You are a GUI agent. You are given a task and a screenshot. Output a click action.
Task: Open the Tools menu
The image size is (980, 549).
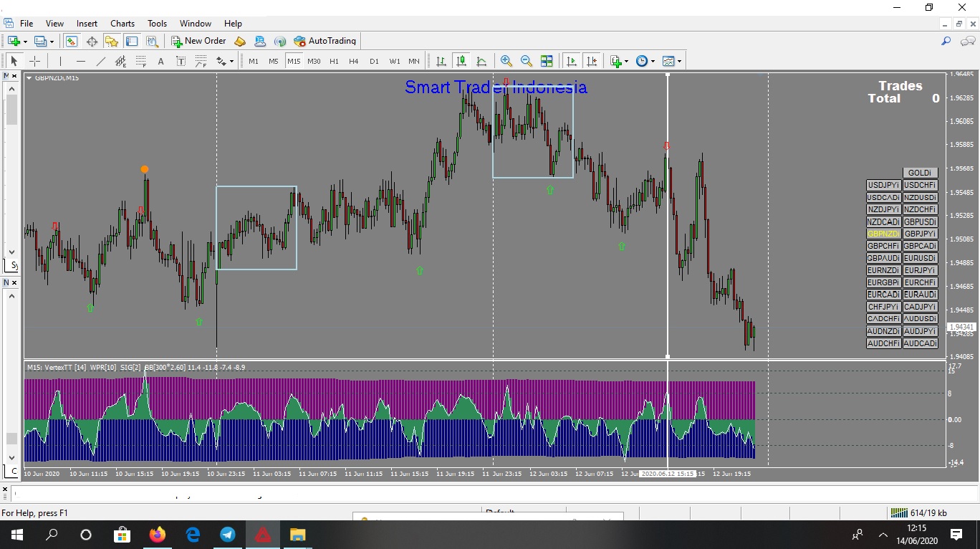point(158,24)
